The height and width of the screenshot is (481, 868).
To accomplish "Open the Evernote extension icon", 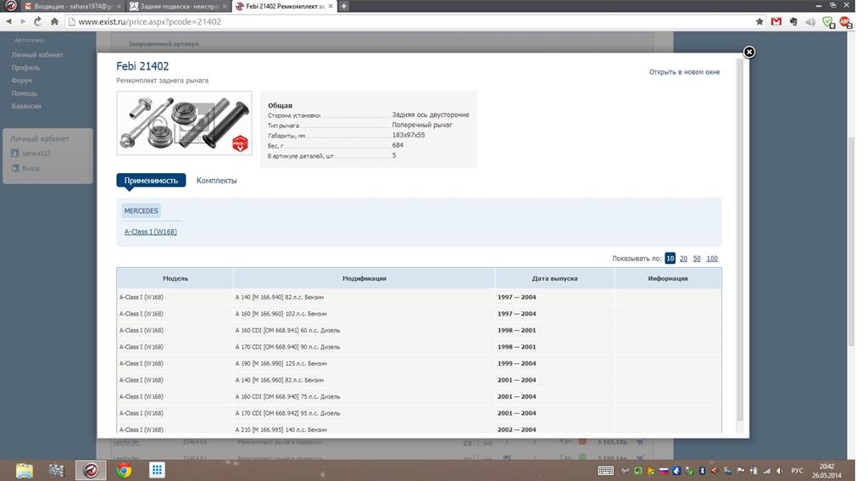I will [793, 21].
